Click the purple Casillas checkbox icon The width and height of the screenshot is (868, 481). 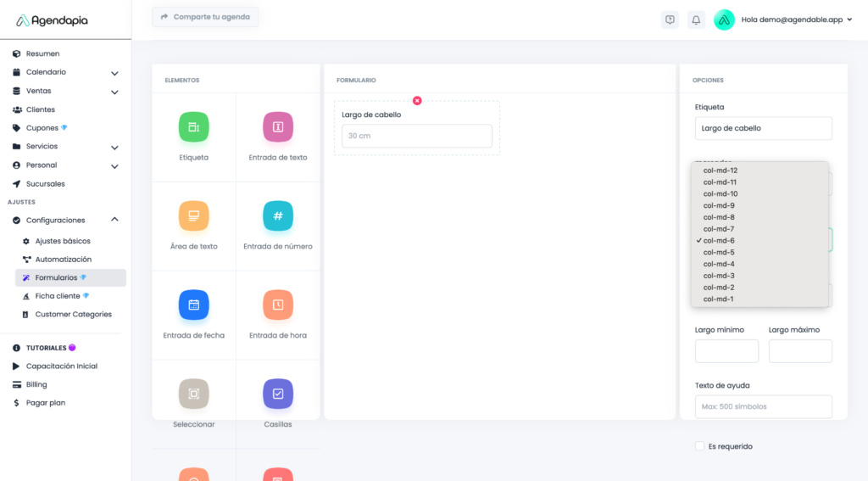[278, 394]
